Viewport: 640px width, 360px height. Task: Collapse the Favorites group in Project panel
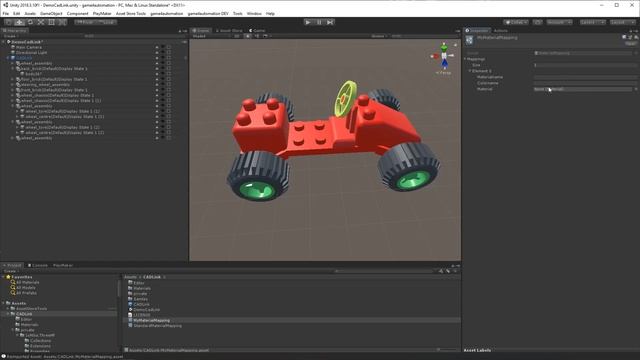coord(4,277)
